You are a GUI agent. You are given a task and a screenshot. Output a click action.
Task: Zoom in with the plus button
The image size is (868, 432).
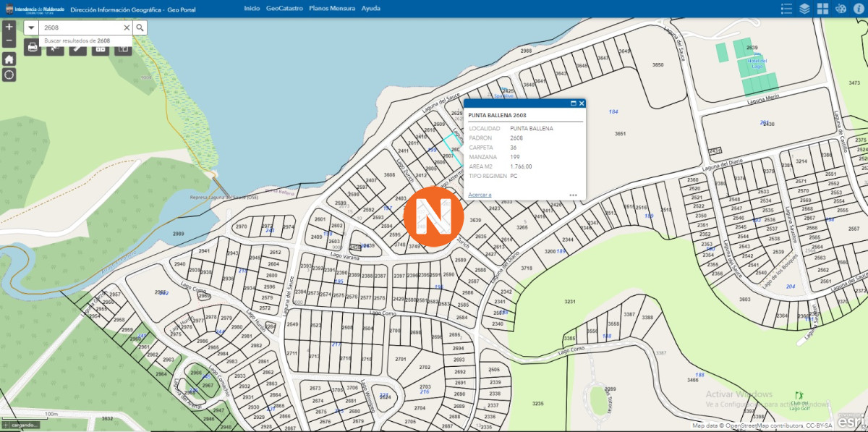pyautogui.click(x=9, y=26)
